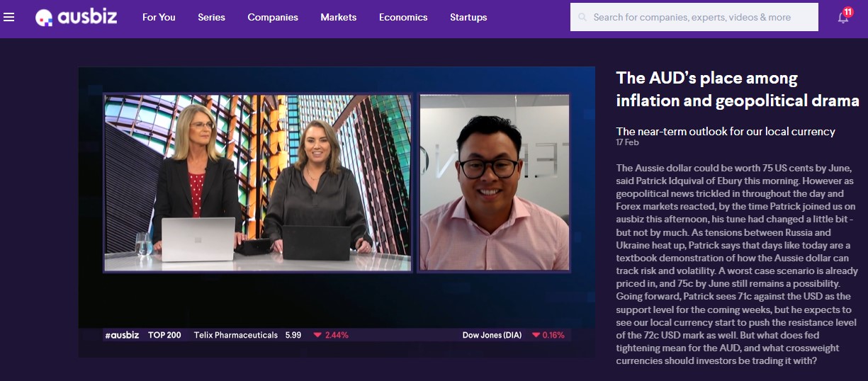The width and height of the screenshot is (868, 381).
Task: Open the hamburger menu icon
Action: pos(9,17)
